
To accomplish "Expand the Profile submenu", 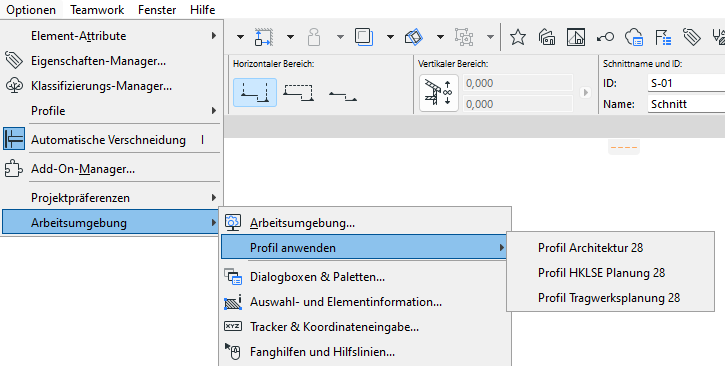I will [x=111, y=111].
